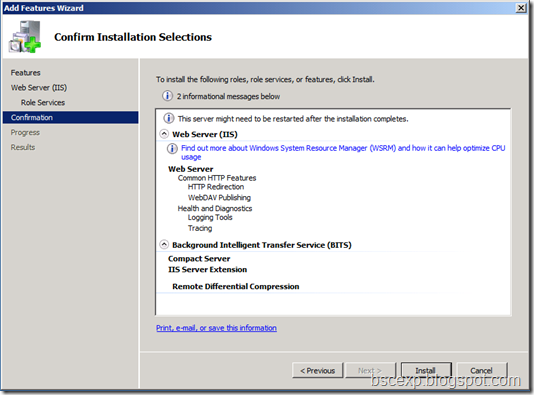Screen dimensions: 534x395
Task: Click 'Common HTTP Features' entry
Action: [x=217, y=178]
